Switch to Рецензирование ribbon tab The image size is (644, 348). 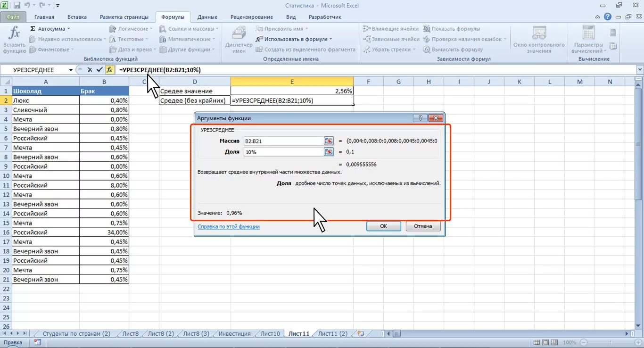click(252, 17)
